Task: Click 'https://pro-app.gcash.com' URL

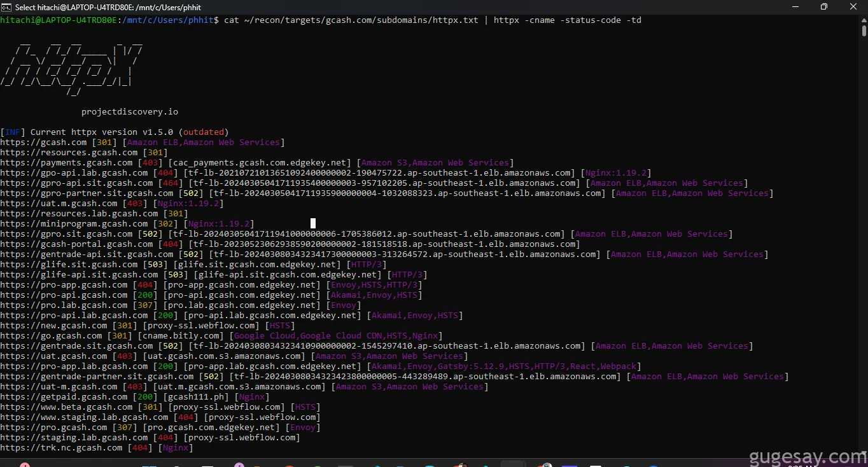Action: click(64, 284)
